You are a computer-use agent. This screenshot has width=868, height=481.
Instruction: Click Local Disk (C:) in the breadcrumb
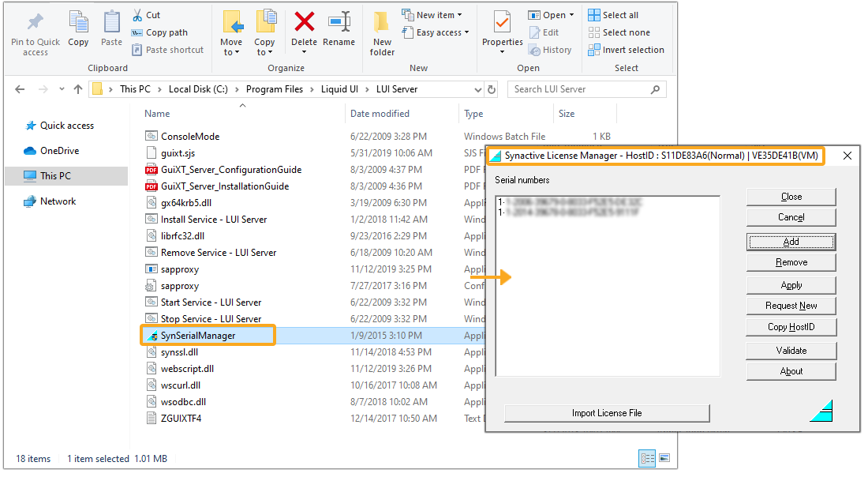click(198, 89)
